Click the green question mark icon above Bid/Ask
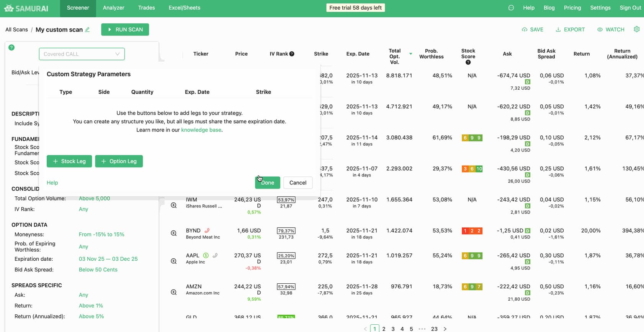The image size is (644, 332). click(x=11, y=48)
